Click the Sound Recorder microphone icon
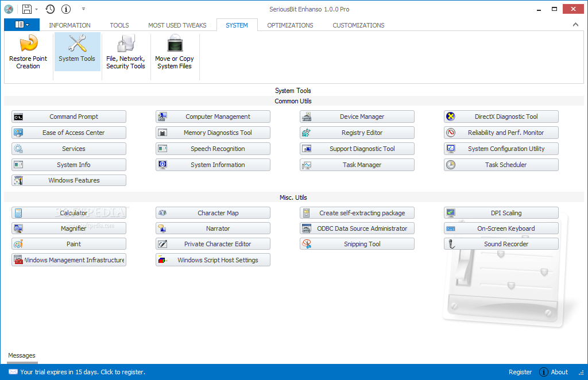The height and width of the screenshot is (380, 588). 451,244
